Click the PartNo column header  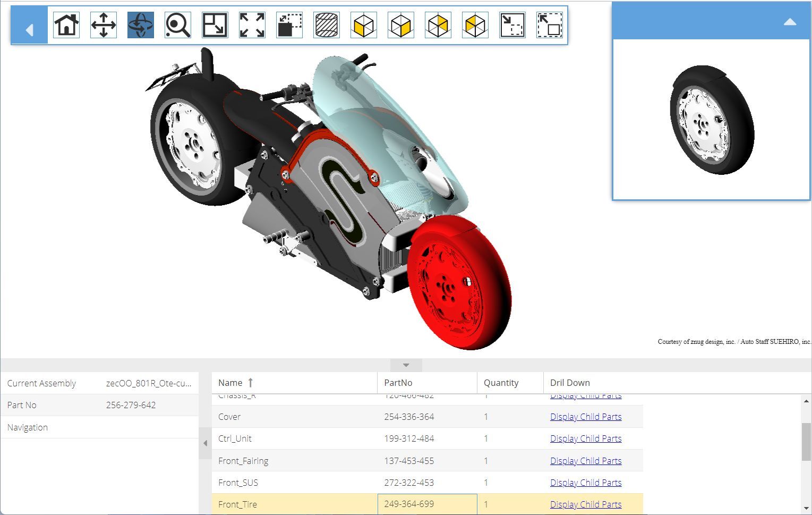click(398, 383)
